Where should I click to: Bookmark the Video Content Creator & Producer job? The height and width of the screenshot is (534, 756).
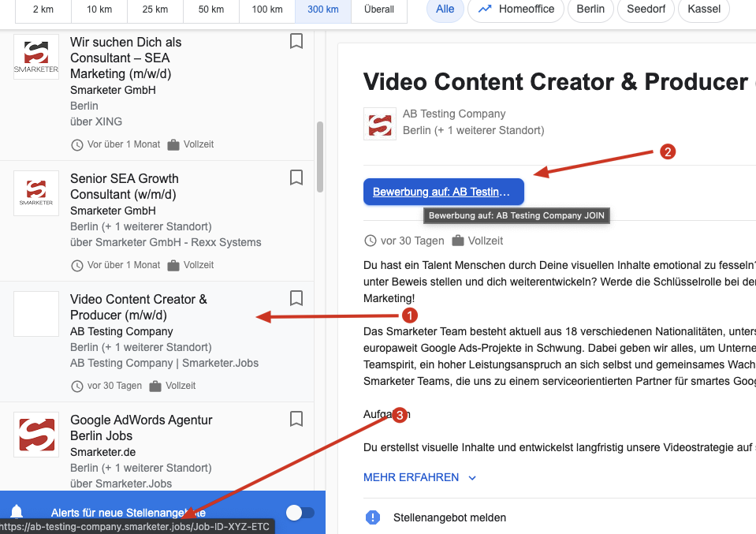point(296,298)
